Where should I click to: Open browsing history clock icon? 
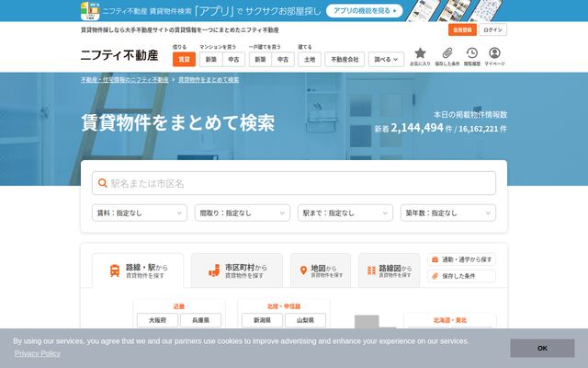pyautogui.click(x=471, y=57)
